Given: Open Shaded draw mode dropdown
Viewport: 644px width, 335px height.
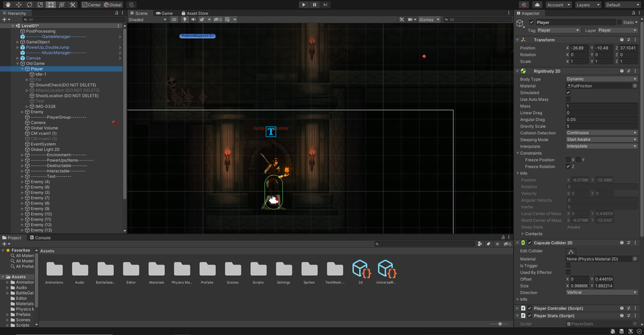Looking at the screenshot, I should coord(148,19).
